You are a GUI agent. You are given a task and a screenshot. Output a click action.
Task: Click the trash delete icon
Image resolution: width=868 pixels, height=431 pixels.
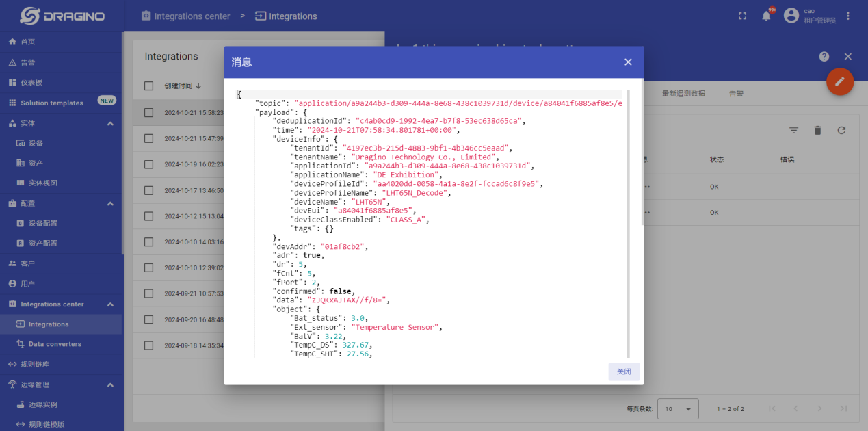(817, 130)
